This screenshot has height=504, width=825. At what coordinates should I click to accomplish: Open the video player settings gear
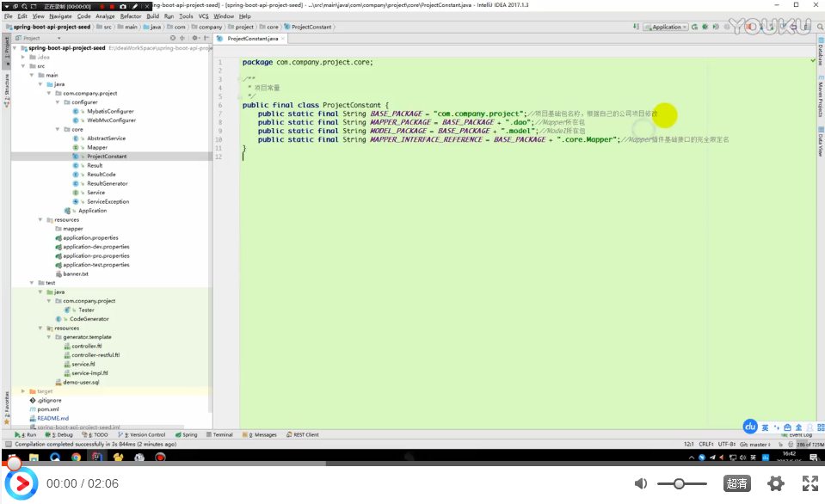[775, 483]
